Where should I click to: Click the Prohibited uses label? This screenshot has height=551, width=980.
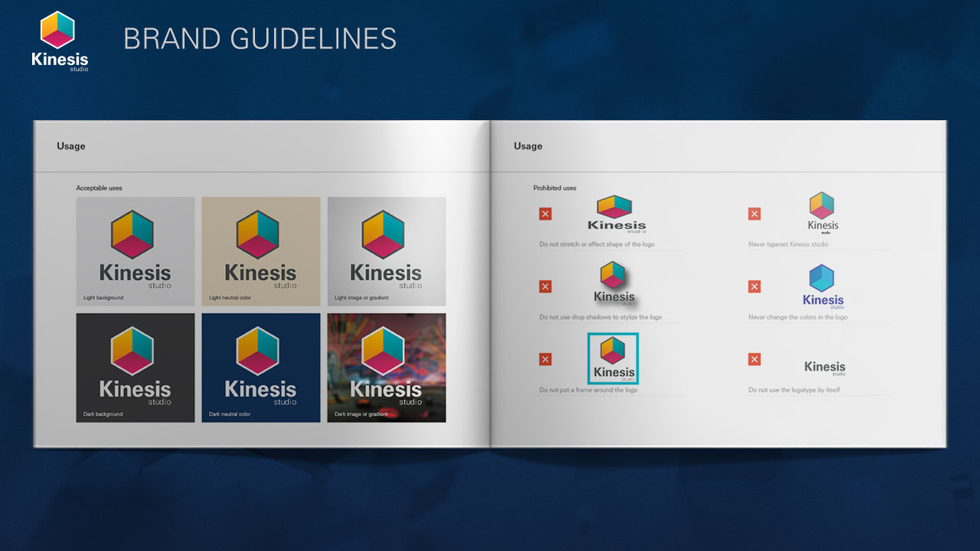(554, 187)
